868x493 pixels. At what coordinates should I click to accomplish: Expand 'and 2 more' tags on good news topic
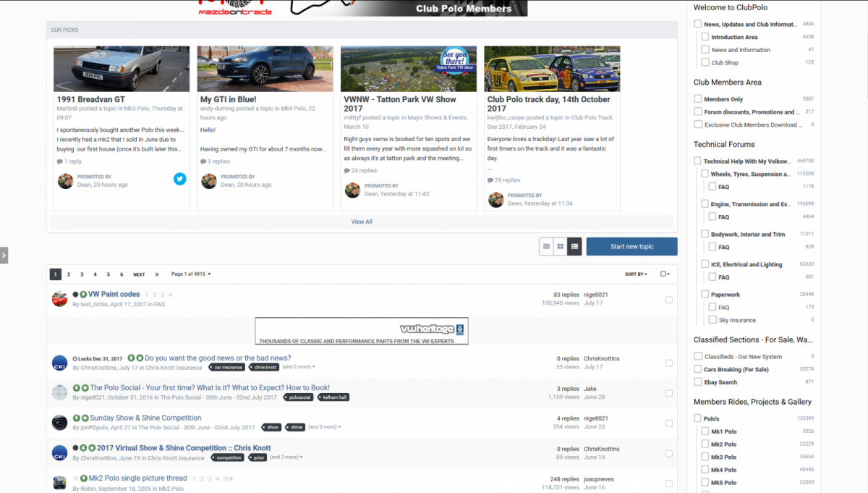[298, 367]
